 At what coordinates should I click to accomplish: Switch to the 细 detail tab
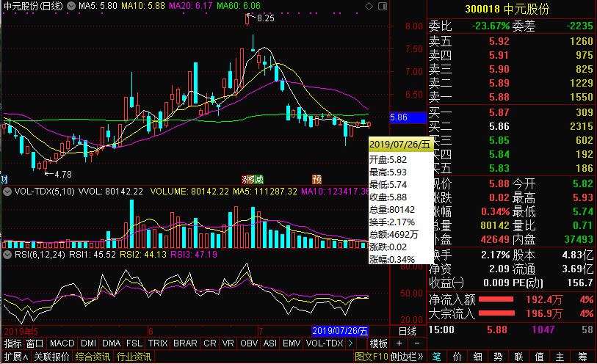477,357
